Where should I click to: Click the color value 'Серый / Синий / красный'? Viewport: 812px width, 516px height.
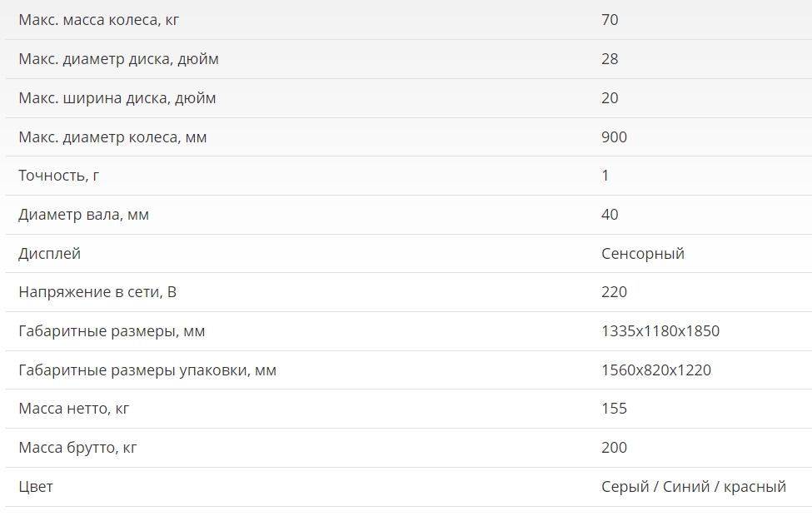click(x=693, y=487)
